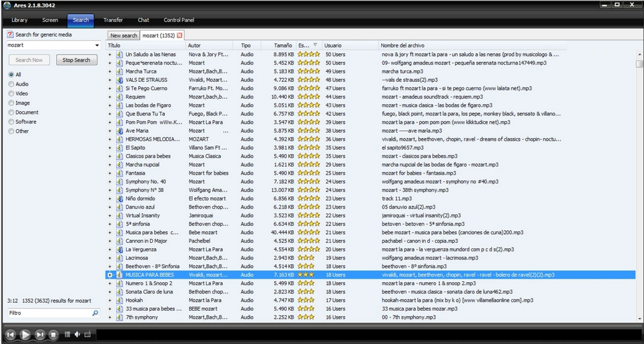644x344 pixels.
Task: Click the results list vertical scrollbar thumb
Action: (x=639, y=63)
